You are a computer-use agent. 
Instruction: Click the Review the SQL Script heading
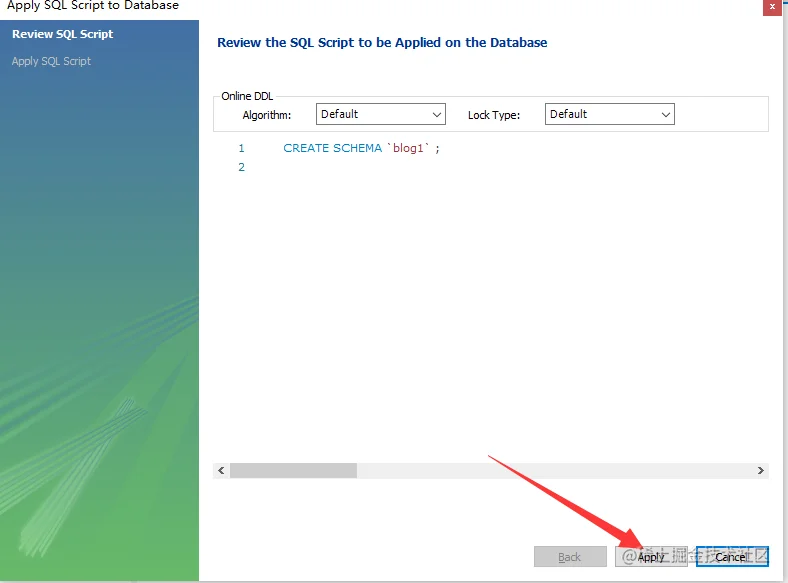point(382,43)
